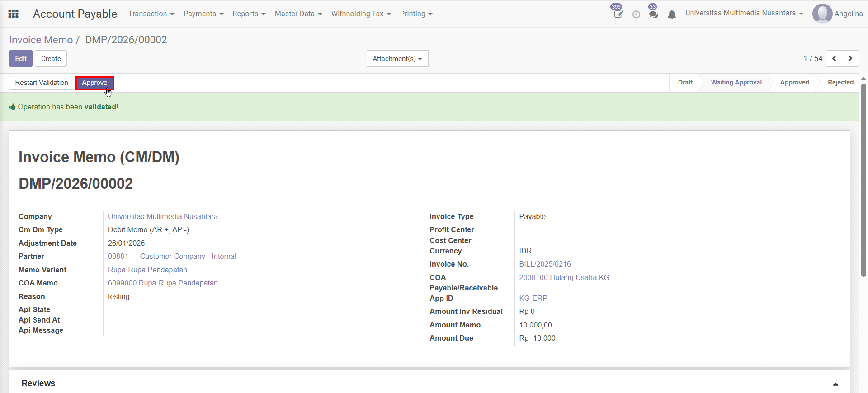Click the notification bell icon

[672, 14]
